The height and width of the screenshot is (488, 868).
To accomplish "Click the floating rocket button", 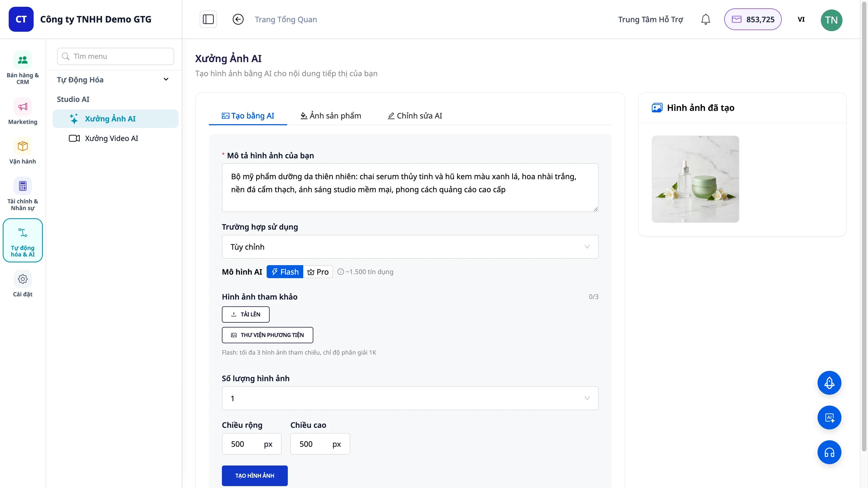I will (829, 383).
